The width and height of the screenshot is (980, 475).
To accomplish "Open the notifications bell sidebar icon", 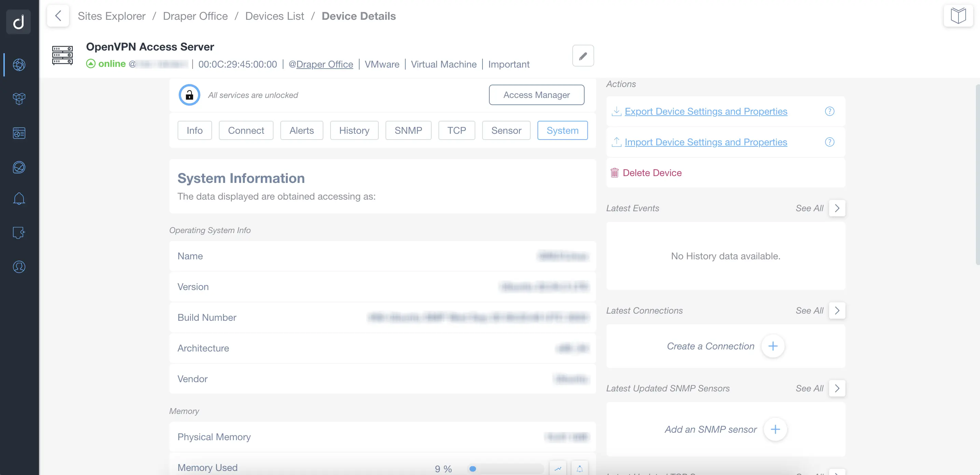I will pos(19,199).
